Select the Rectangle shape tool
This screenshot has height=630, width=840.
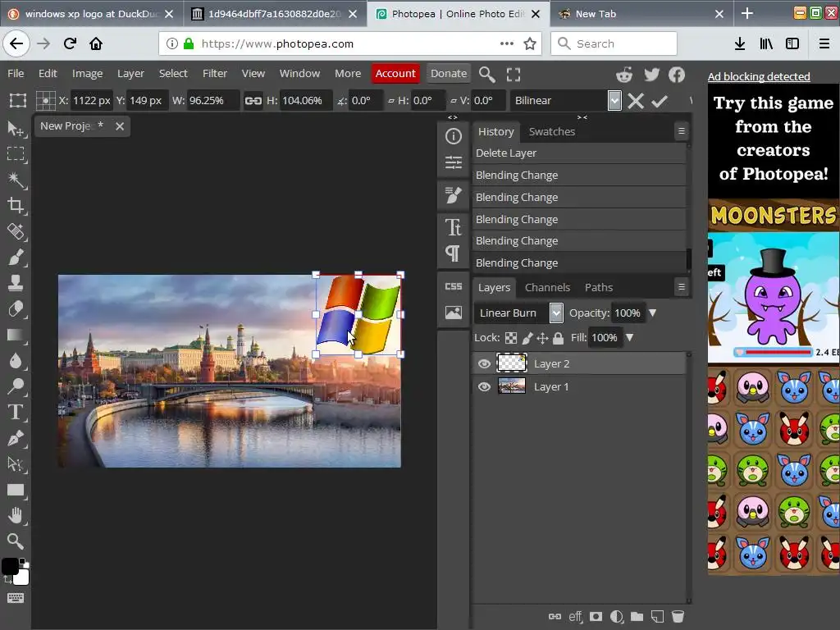[x=16, y=490]
